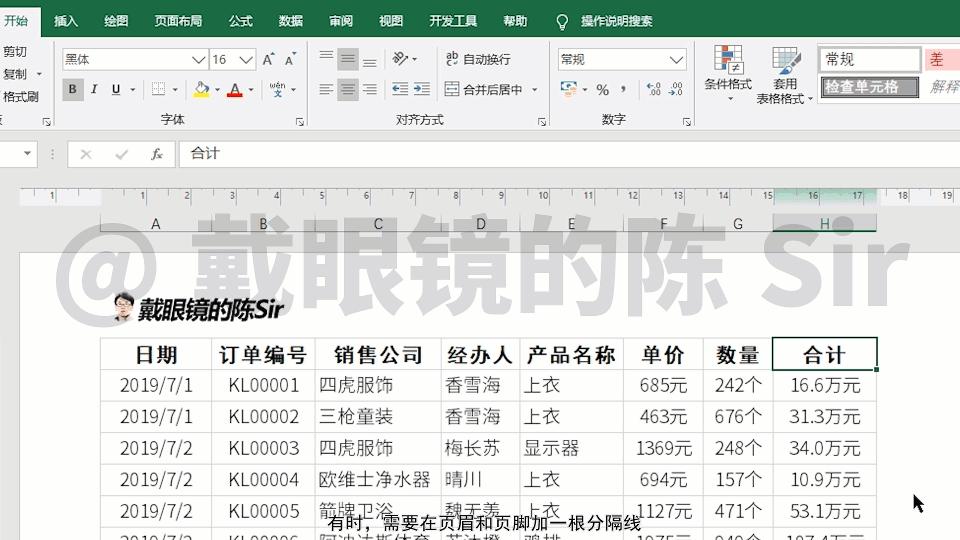Open Font Color dropdown arrow
This screenshot has height=540, width=960.
click(x=251, y=89)
